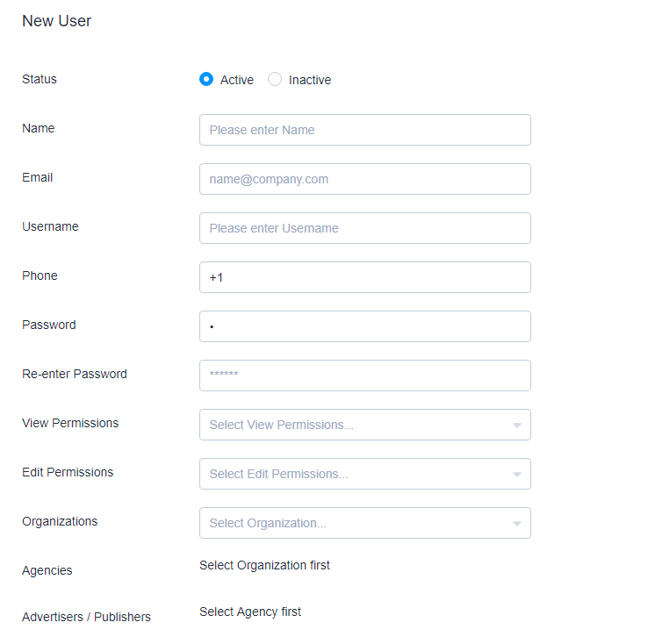The height and width of the screenshot is (644, 648).
Task: Click the "Select Agency first" text
Action: [x=250, y=612]
